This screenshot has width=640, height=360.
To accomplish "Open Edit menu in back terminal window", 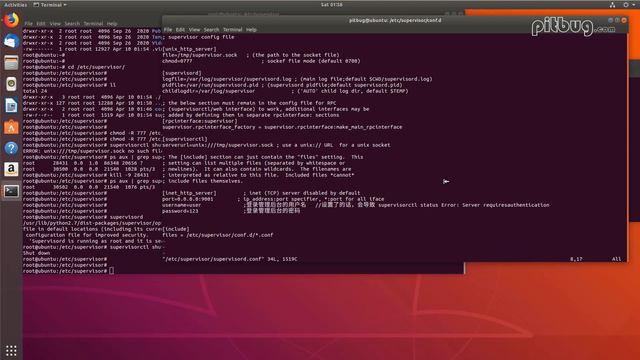I will [41, 24].
